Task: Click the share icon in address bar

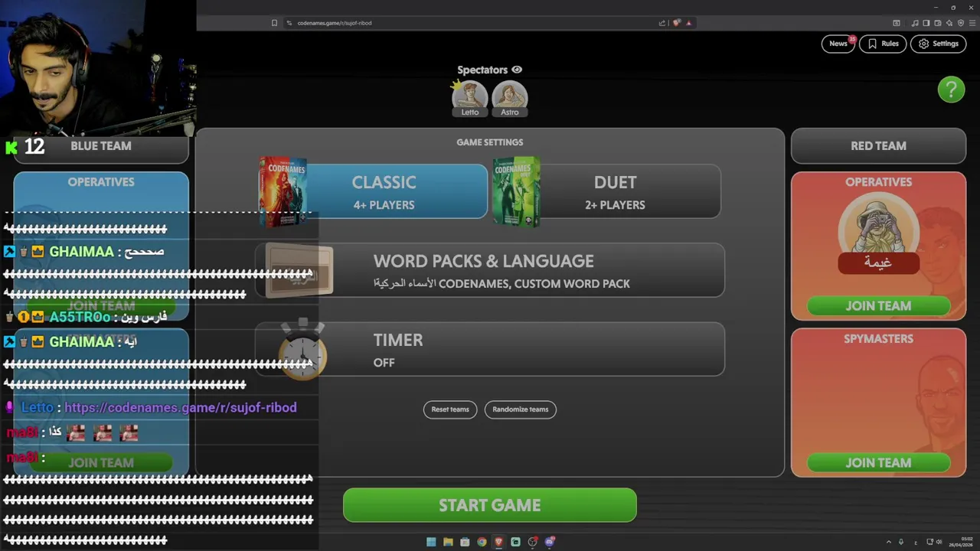Action: (662, 23)
